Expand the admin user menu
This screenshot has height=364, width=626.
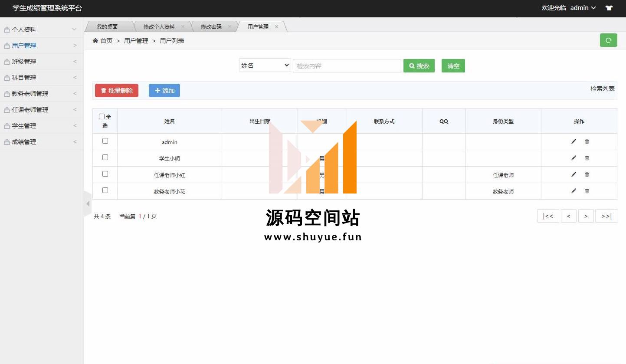(x=583, y=8)
